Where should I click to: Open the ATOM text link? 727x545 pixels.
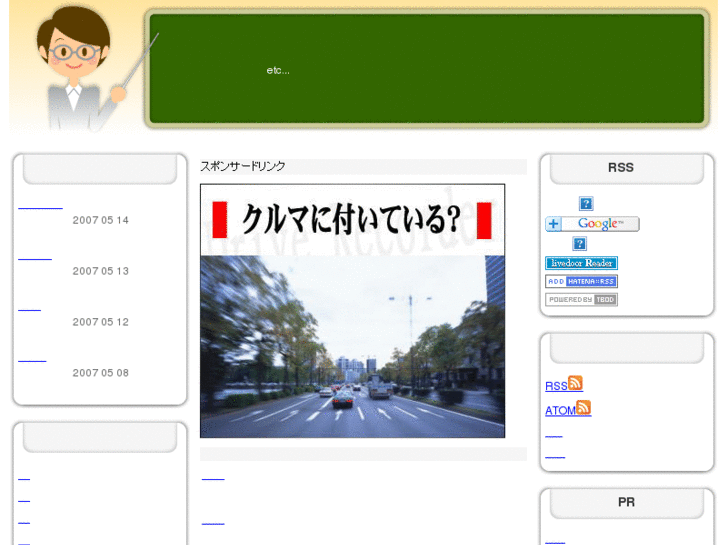click(x=561, y=411)
